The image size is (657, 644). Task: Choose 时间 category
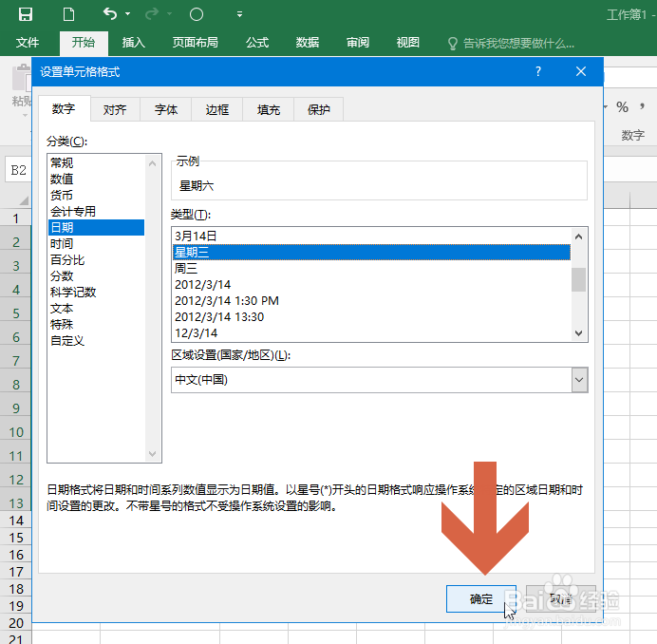pos(97,243)
